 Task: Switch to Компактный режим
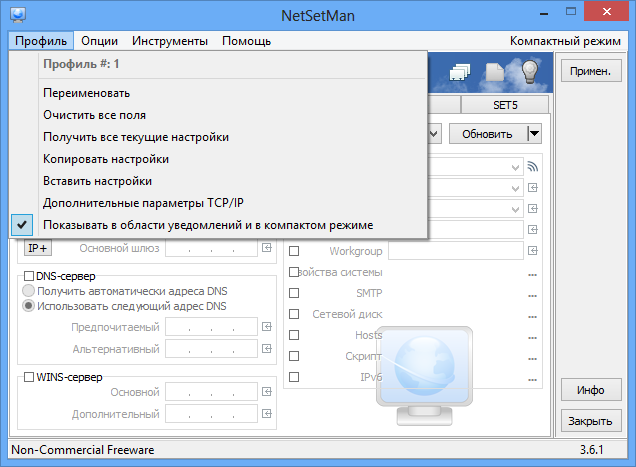click(565, 41)
